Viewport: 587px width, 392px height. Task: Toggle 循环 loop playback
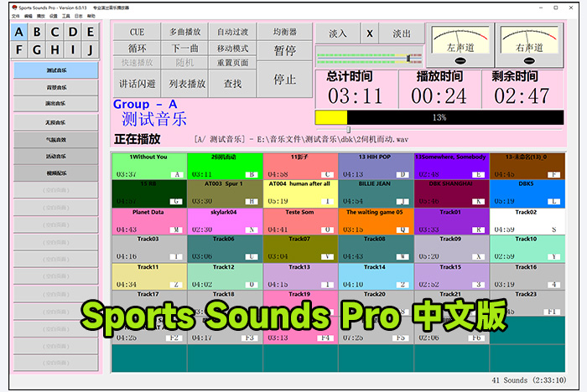pos(137,49)
